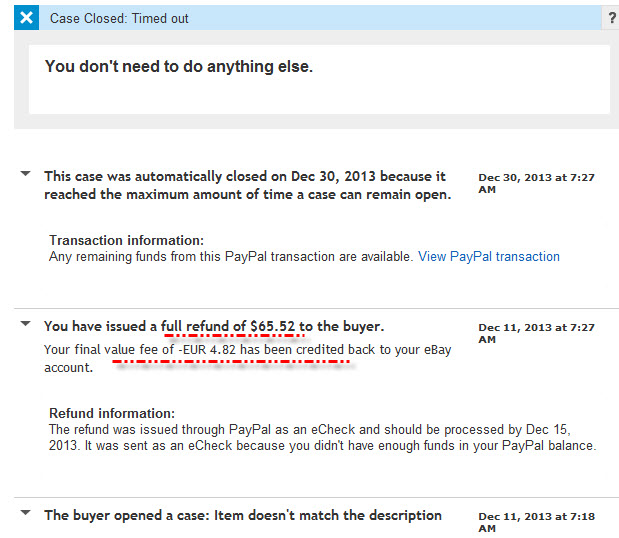Click the underlined $65.52 refund amount
Screen dimensions: 619x538
[272, 326]
